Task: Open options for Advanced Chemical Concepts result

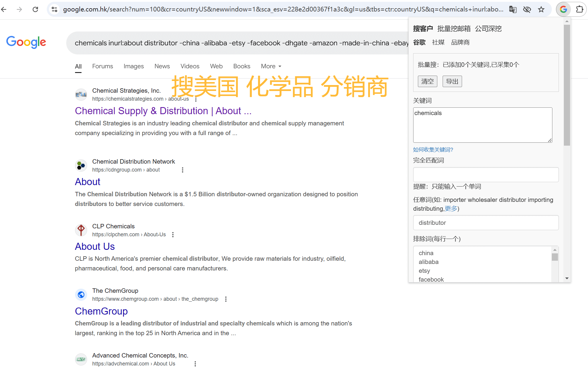Action: 195,364
